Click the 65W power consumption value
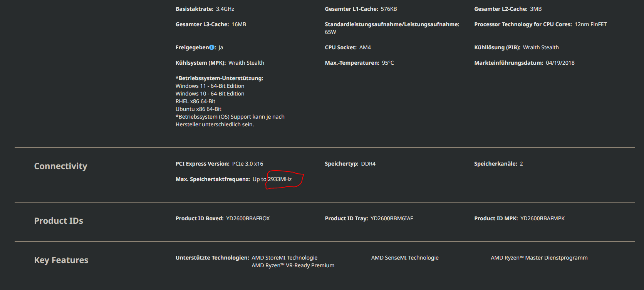Viewport: 644px width, 290px height. click(x=330, y=32)
